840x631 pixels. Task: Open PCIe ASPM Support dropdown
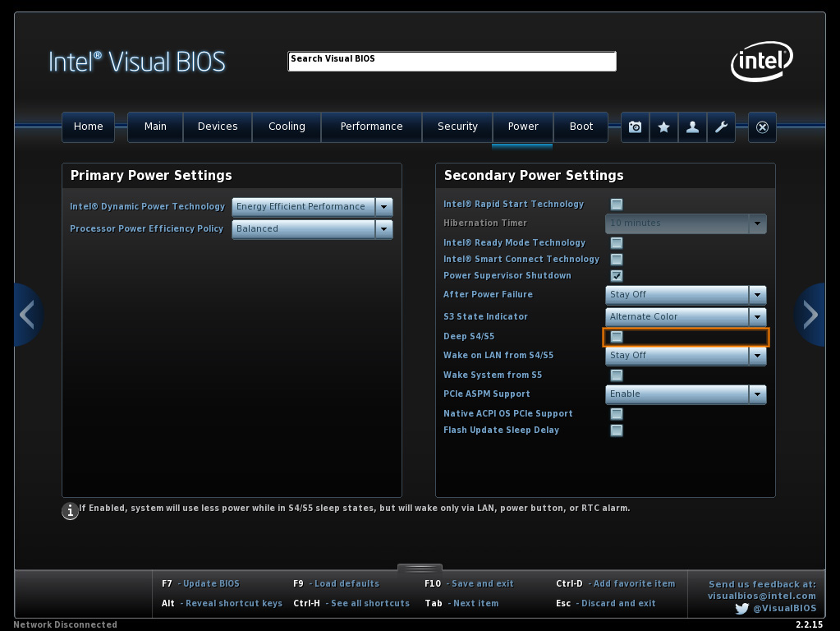pos(686,394)
